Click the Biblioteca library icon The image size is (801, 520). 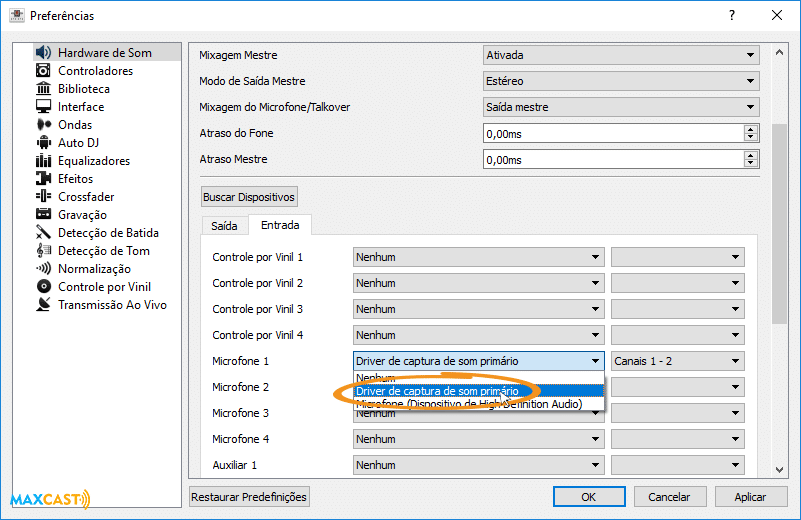[43, 89]
